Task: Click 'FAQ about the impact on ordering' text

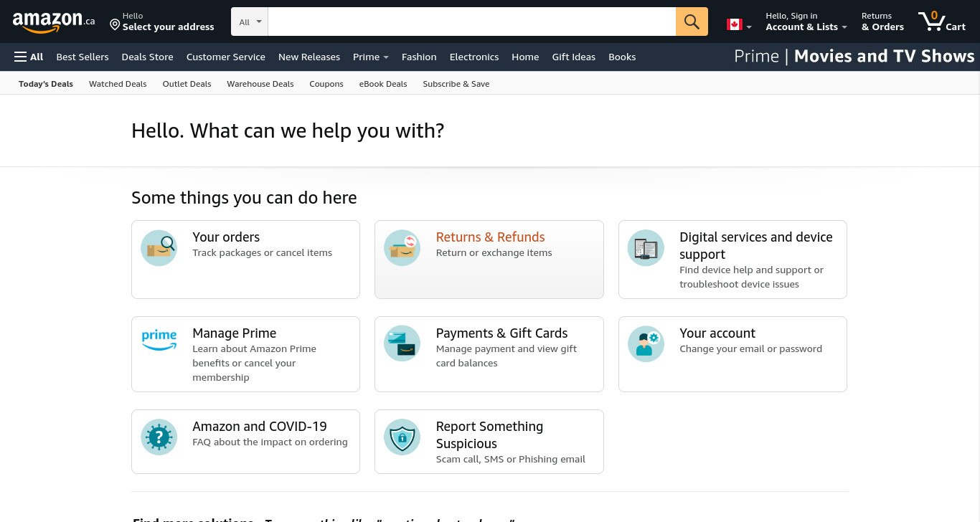Action: coord(270,442)
